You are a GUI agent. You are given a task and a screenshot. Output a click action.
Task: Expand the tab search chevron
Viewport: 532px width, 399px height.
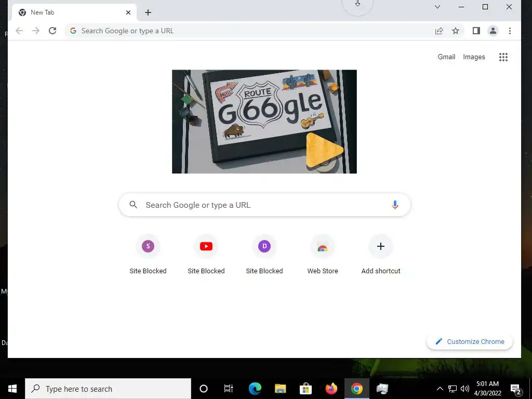click(x=437, y=7)
